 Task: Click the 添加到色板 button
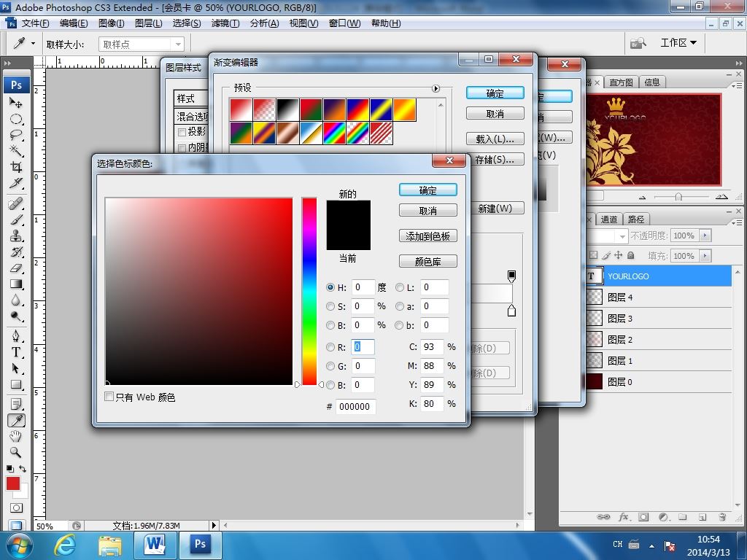(x=427, y=236)
